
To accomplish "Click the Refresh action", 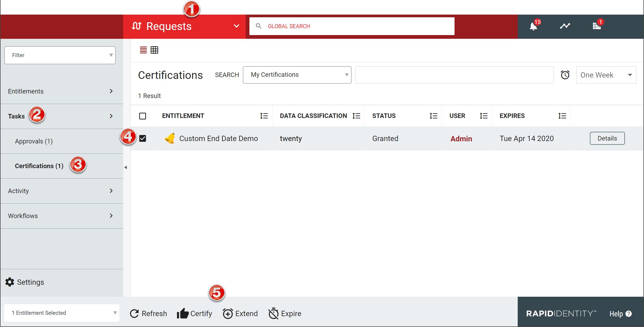I will [148, 313].
